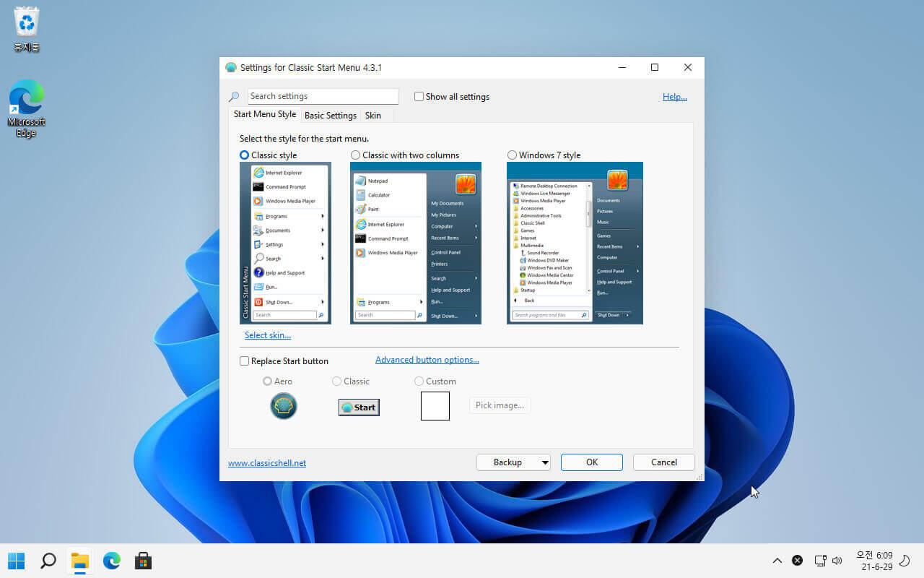This screenshot has height=578, width=924.
Task: Open the Windows Start button on taskbar
Action: (x=16, y=561)
